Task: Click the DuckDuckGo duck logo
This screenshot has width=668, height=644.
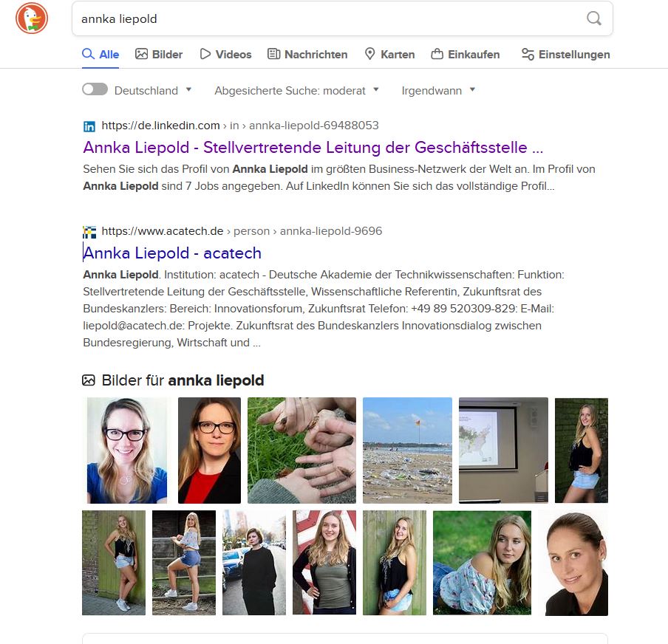Action: click(32, 18)
